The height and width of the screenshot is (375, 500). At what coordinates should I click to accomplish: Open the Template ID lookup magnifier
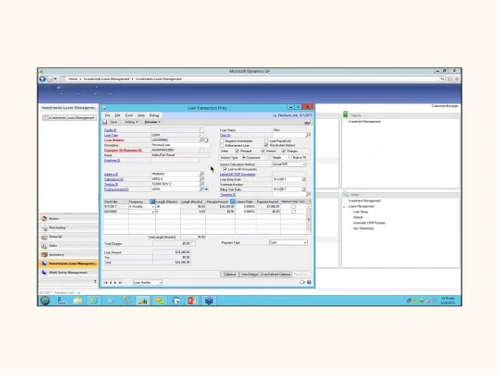pos(308,194)
